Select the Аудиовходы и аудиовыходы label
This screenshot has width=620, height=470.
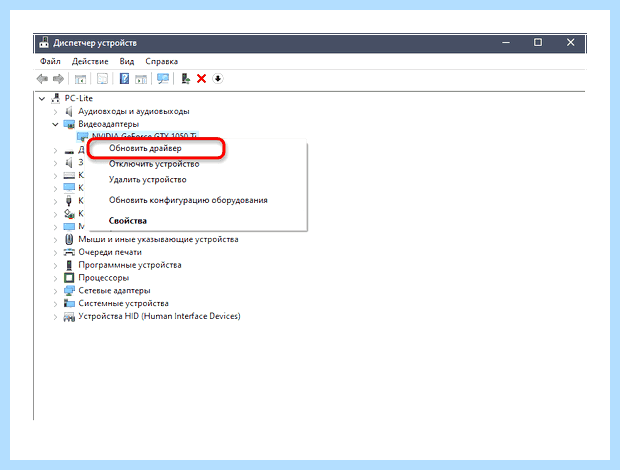click(134, 111)
